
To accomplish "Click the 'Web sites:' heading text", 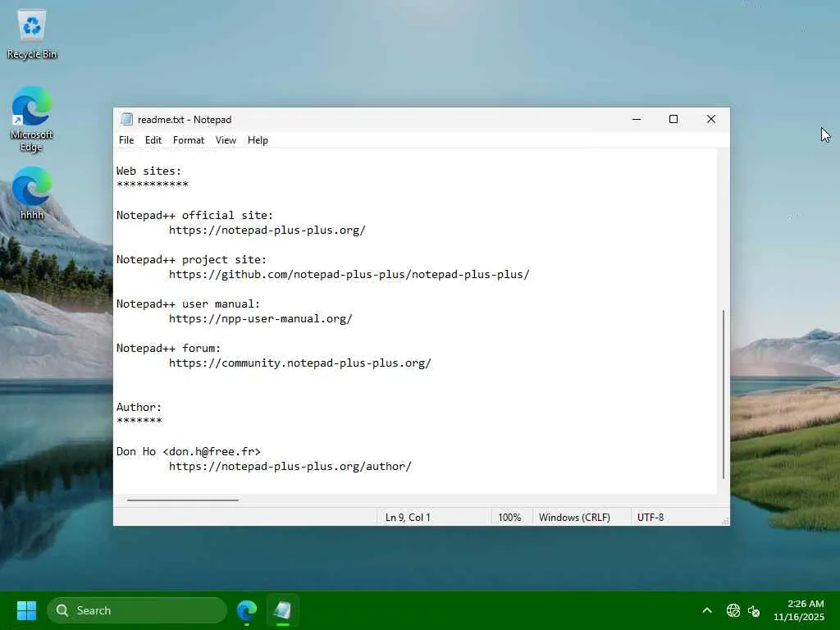I will point(149,171).
